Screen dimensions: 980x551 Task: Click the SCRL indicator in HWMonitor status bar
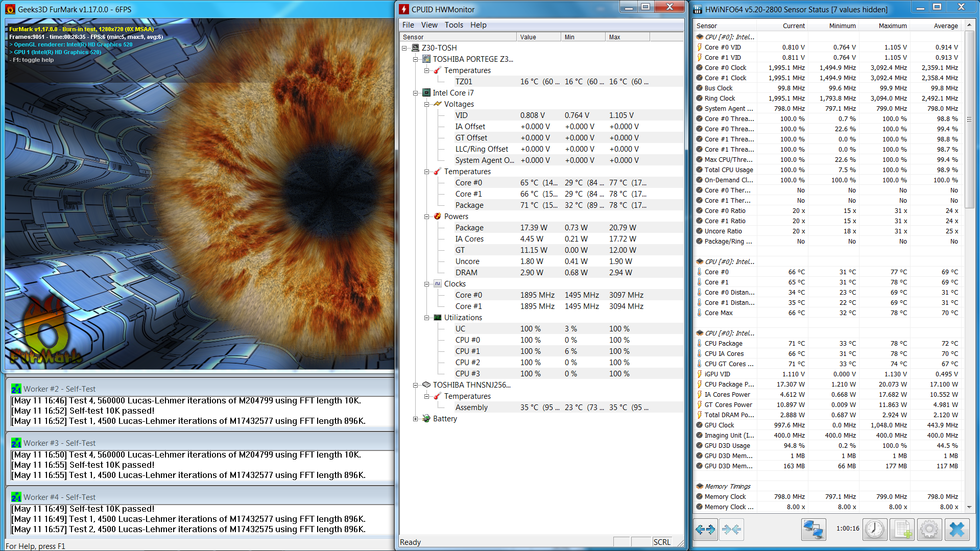(x=662, y=542)
